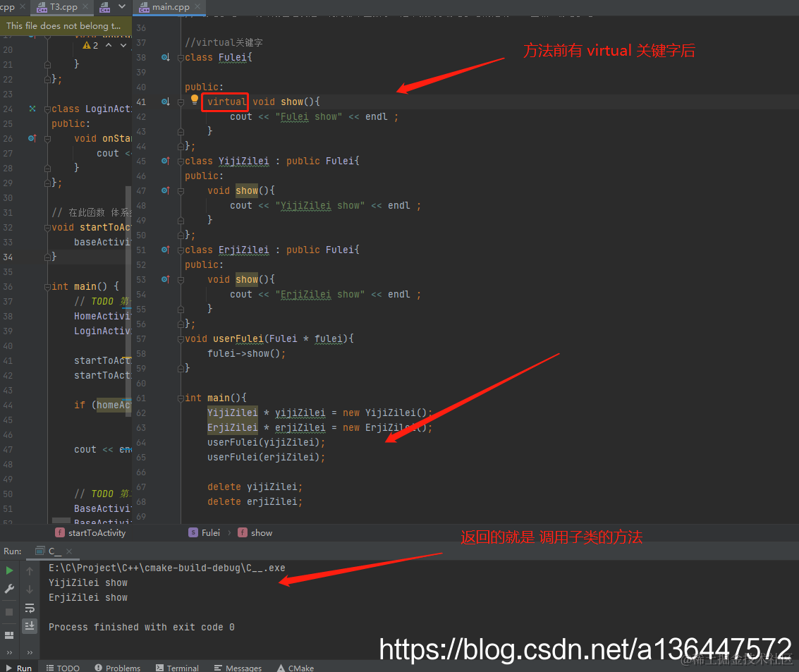Collapse int main() fold in left editor

(x=47, y=287)
